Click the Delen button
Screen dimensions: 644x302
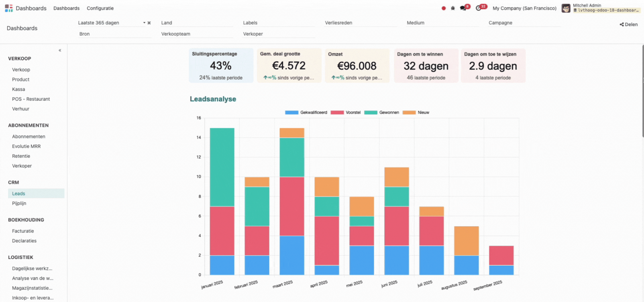tap(631, 24)
